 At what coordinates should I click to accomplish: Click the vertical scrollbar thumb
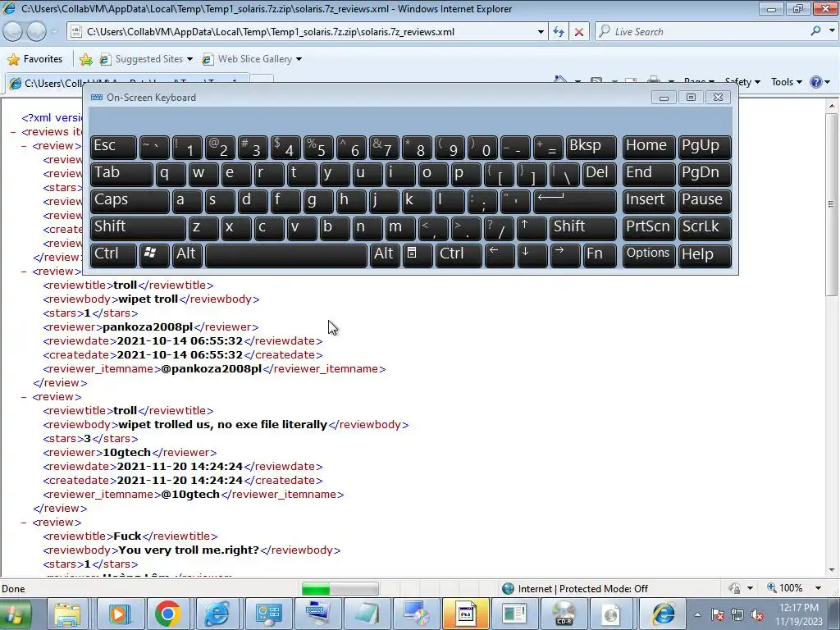click(832, 204)
